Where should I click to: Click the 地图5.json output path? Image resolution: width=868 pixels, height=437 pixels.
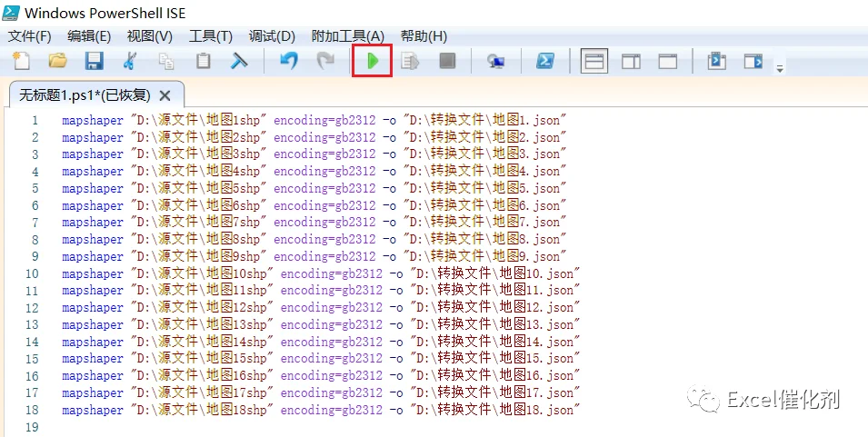[x=484, y=188]
